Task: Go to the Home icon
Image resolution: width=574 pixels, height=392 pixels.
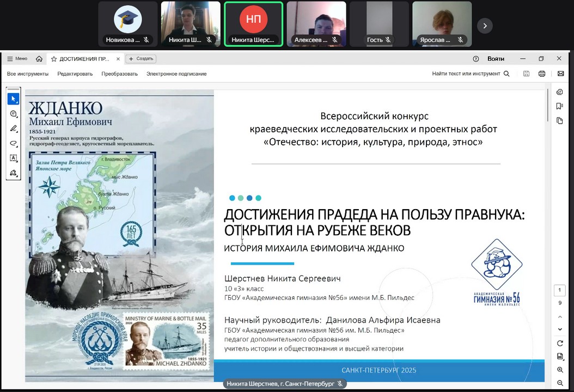Action: 39,59
